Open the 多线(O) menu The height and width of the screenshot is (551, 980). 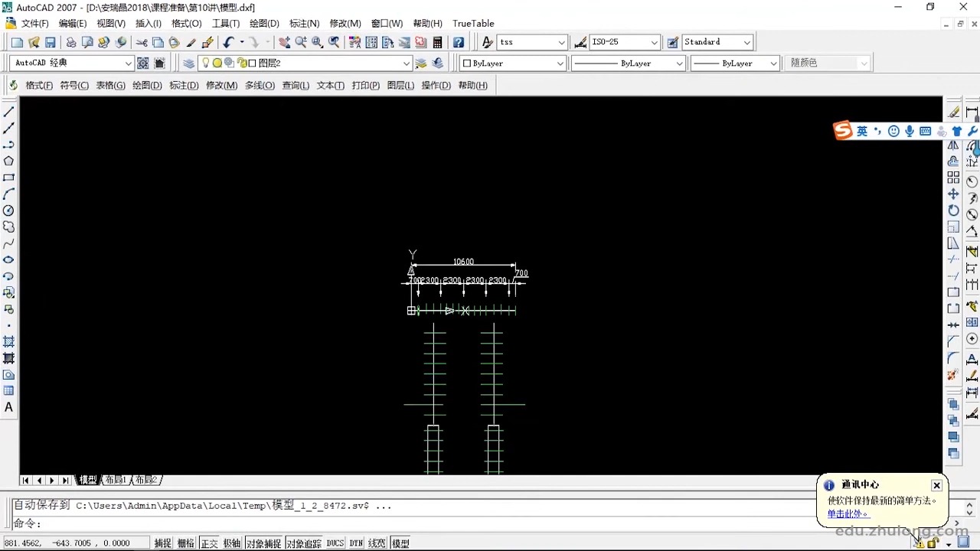coord(260,86)
